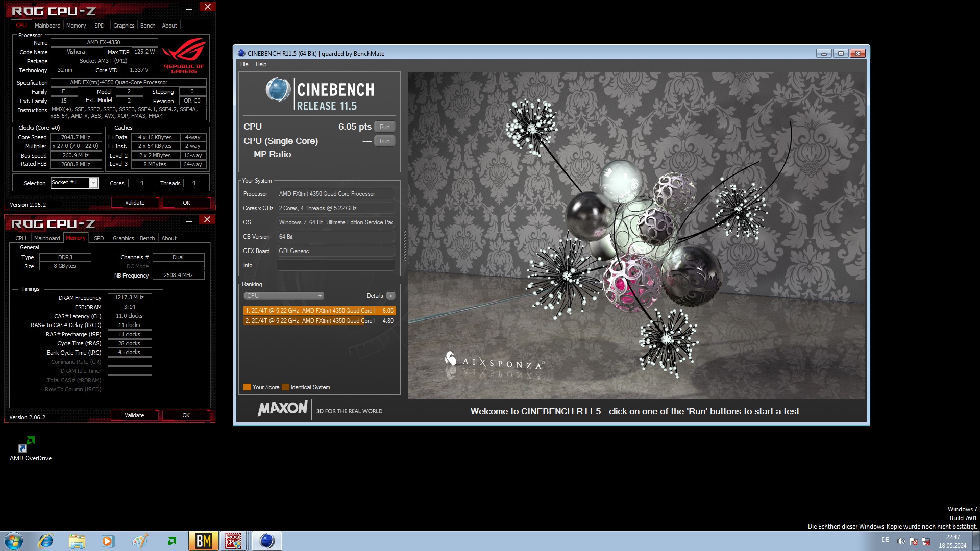The width and height of the screenshot is (980, 551).
Task: Click the Cinebench logo globe in panel
Action: (278, 90)
